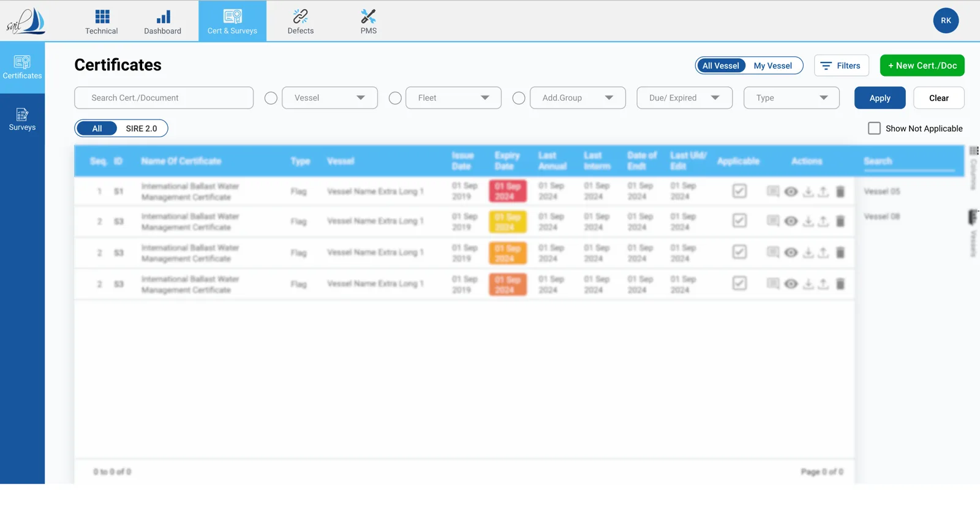
Task: Sort by the Seq. column header
Action: [98, 161]
